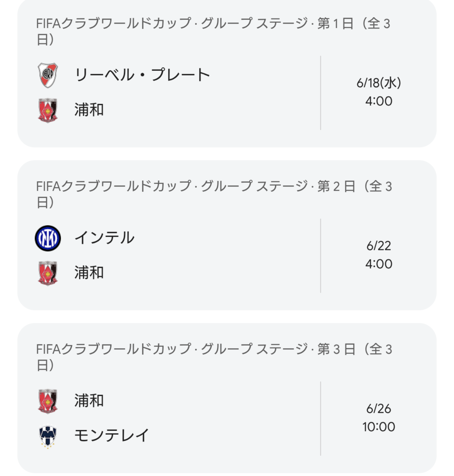Click the River Plate club crest
Screen dimensions: 454x476
pyautogui.click(x=48, y=75)
